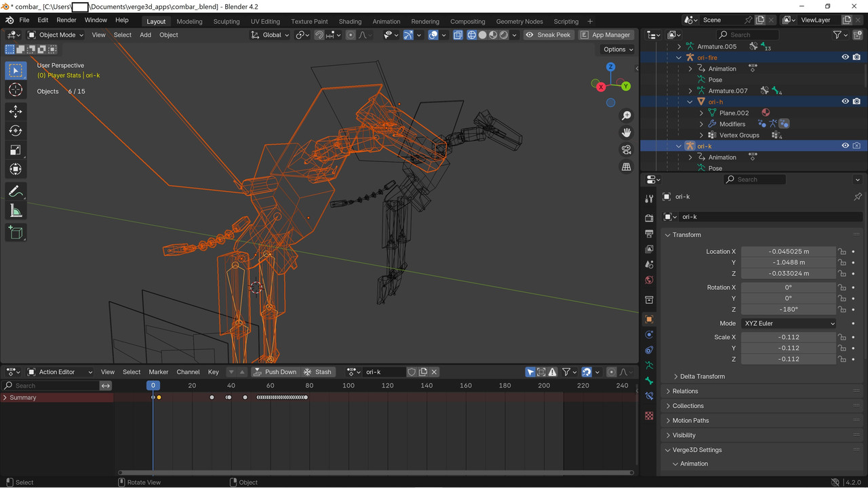Activate the Move tool
868x488 pixels.
tap(16, 111)
